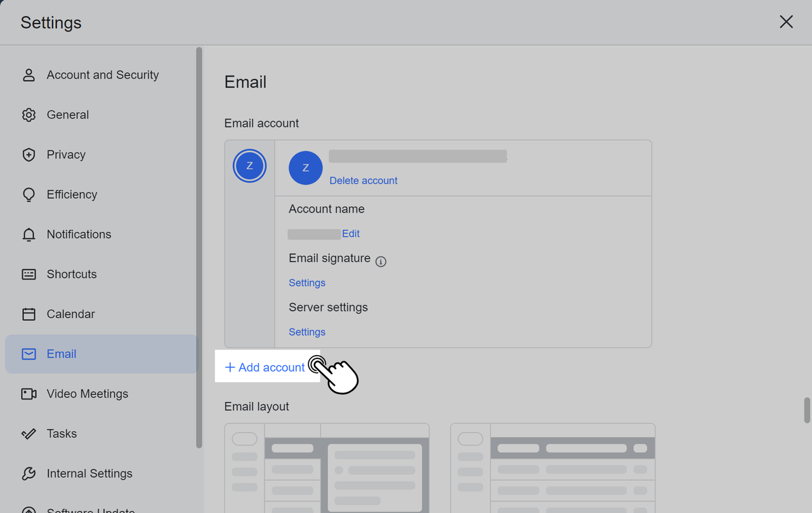Switch to the Tasks settings section

(x=62, y=434)
